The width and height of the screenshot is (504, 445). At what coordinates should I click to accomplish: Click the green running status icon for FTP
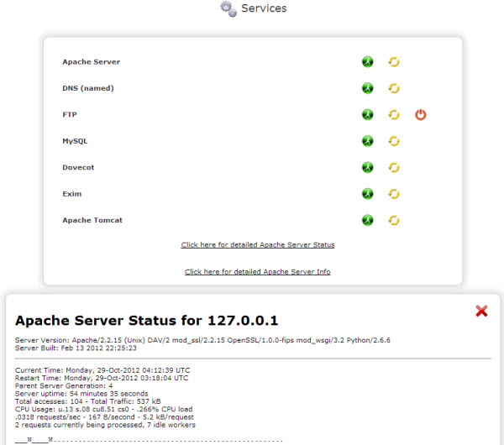click(367, 114)
